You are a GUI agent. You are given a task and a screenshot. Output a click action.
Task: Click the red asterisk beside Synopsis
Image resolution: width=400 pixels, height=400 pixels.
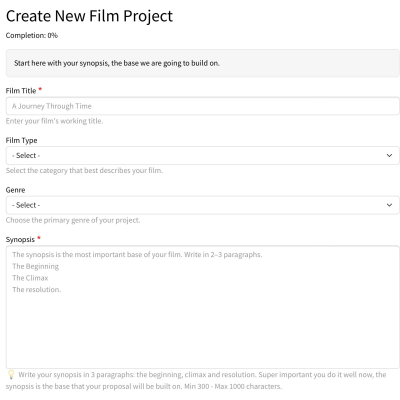point(39,238)
